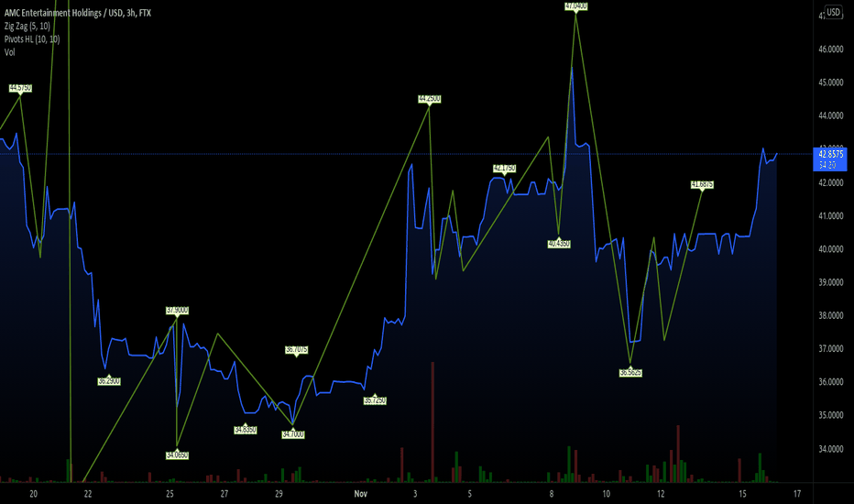Click the 36.5625 pivot low label
The image size is (854, 504).
tap(630, 373)
